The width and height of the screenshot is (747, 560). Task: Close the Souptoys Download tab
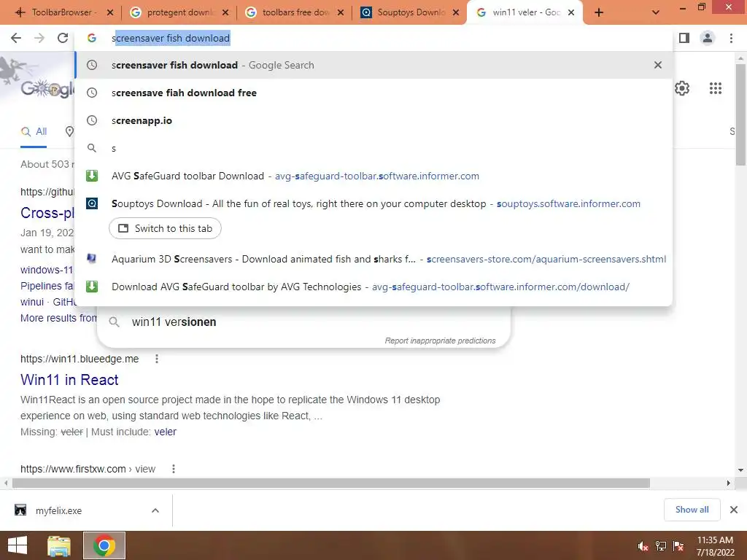[x=456, y=13]
